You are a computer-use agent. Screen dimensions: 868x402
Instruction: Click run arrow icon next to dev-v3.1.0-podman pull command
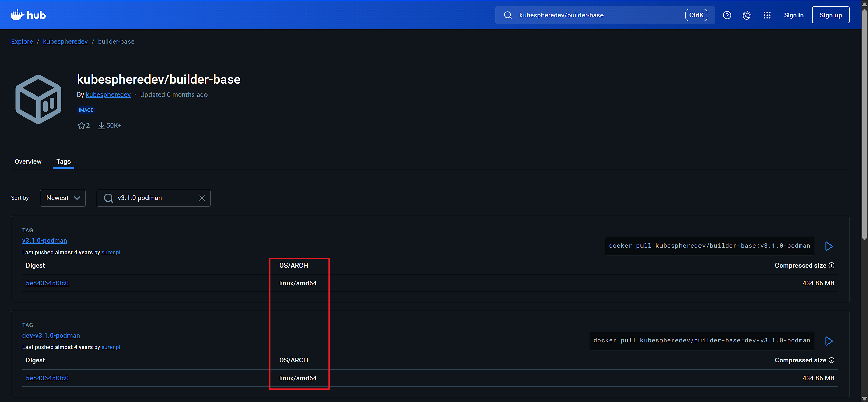point(829,341)
